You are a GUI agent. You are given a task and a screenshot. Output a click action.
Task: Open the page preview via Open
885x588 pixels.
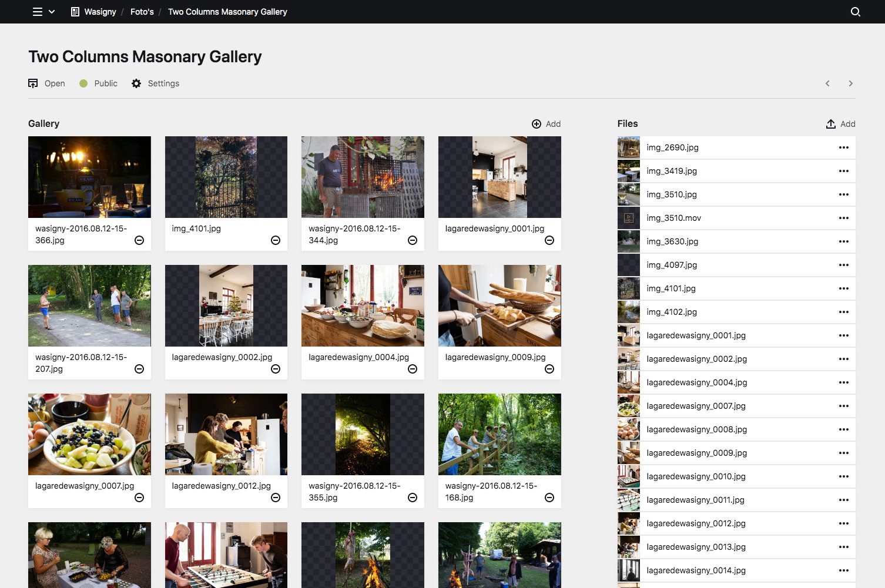47,83
